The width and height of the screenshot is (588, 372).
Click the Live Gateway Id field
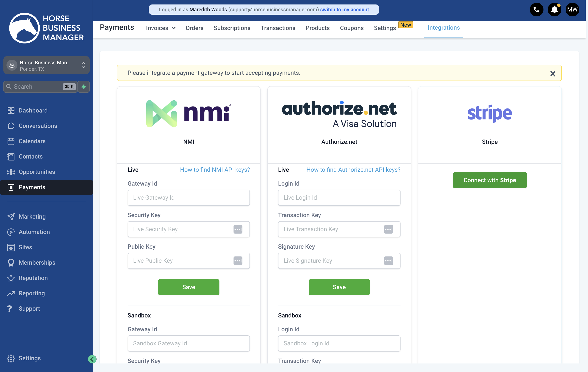(189, 198)
